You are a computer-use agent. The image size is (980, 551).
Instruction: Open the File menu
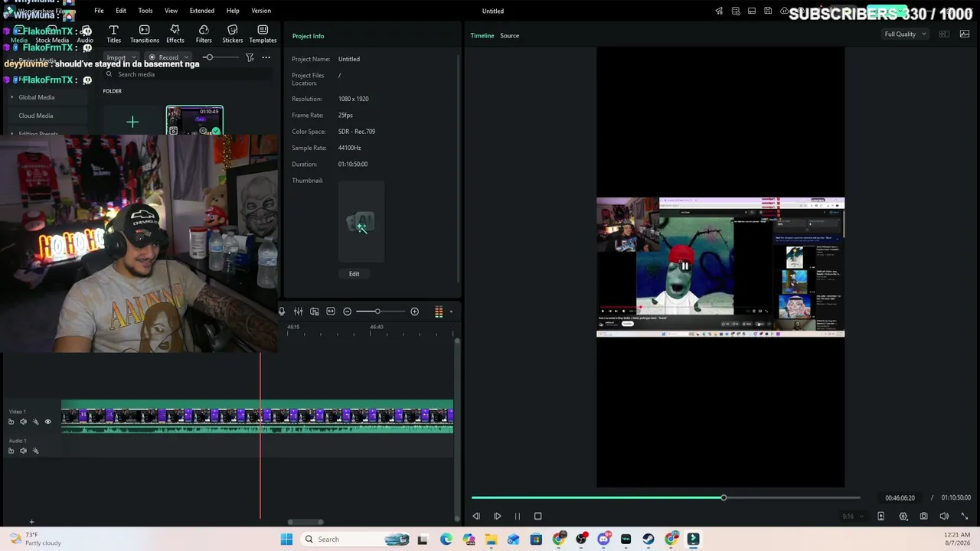click(x=99, y=11)
